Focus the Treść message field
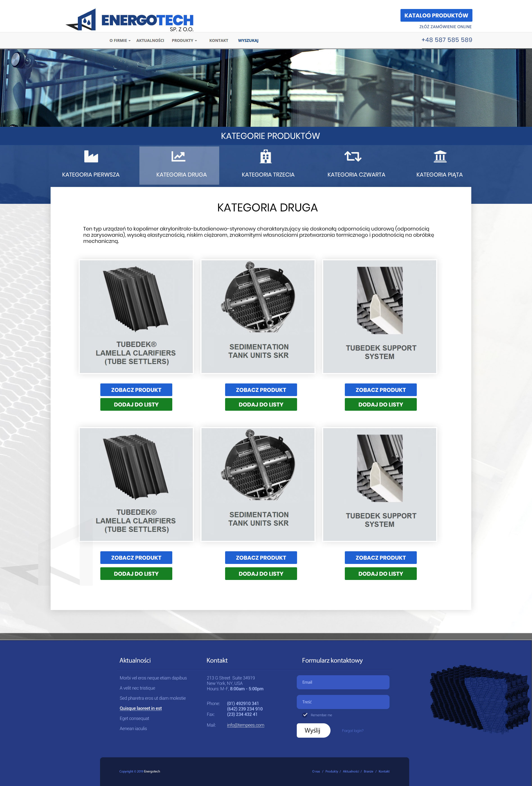The width and height of the screenshot is (532, 786). [343, 702]
